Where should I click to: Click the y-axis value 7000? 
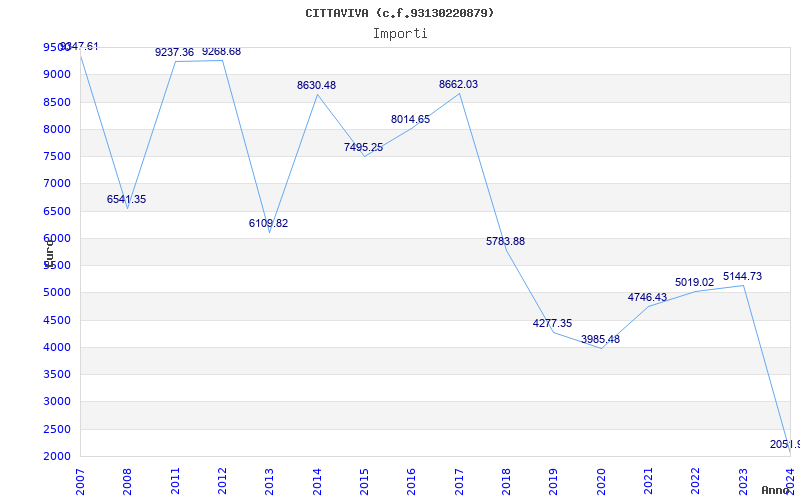point(57,184)
